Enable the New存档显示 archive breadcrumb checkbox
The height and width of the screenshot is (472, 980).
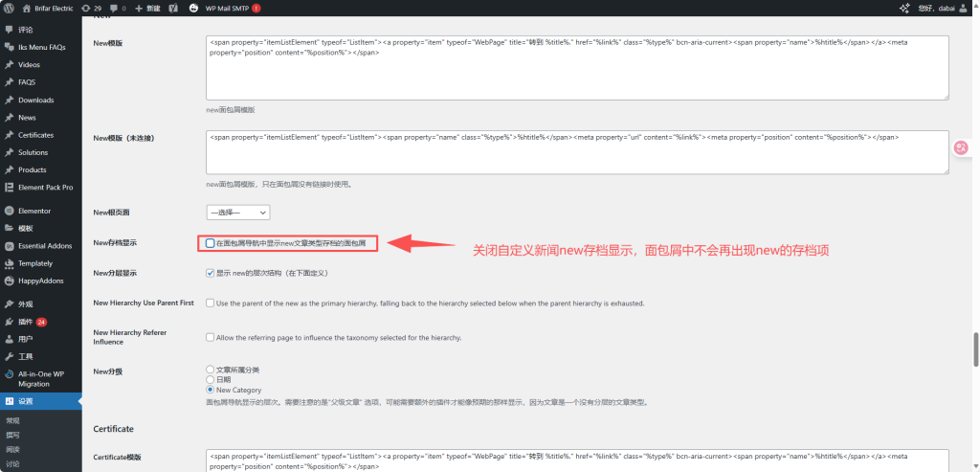point(211,243)
